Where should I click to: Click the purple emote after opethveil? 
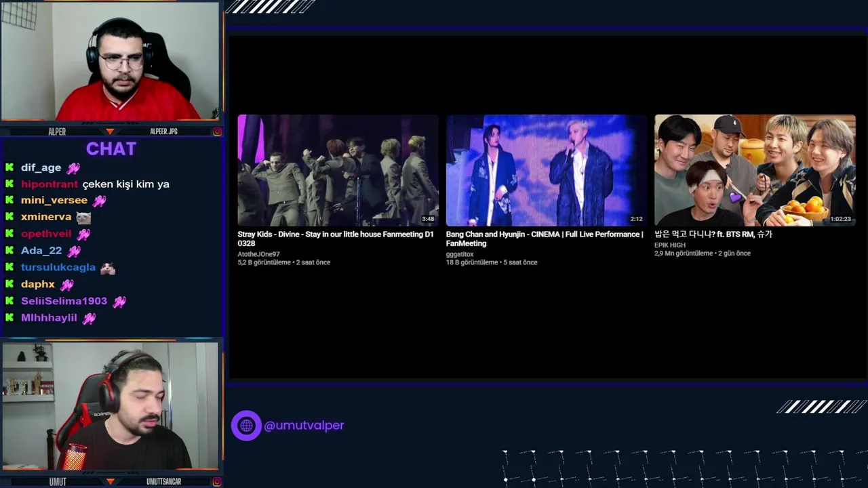coord(83,235)
